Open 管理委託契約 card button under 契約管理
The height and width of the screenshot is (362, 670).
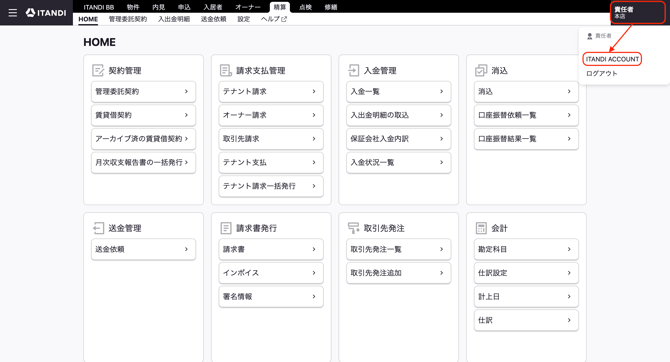[x=143, y=91]
